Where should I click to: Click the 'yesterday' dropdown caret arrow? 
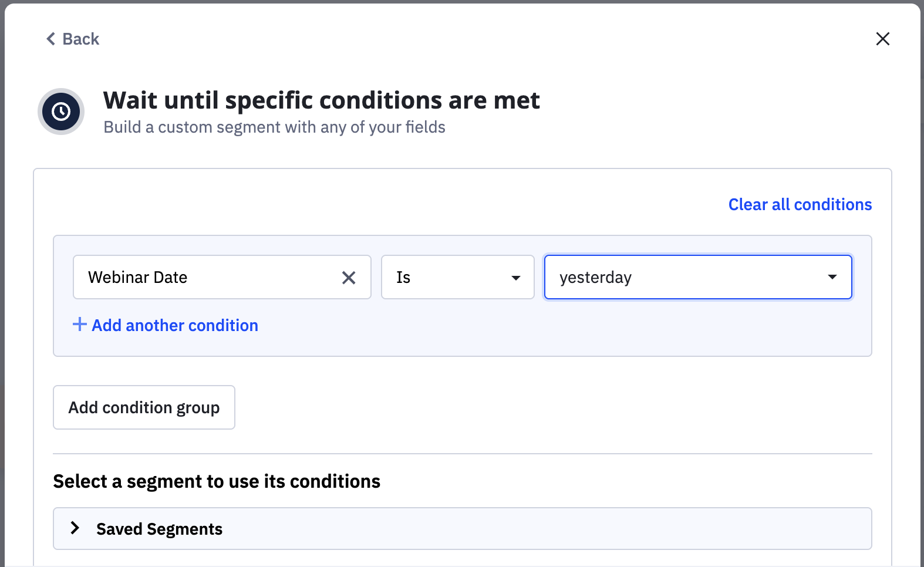point(832,277)
